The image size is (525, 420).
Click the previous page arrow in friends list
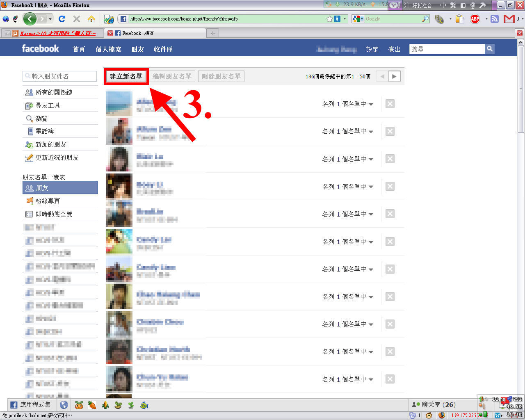pos(382,76)
